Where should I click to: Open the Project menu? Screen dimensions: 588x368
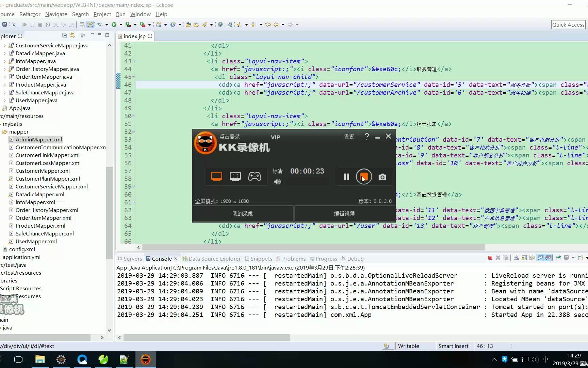tap(102, 14)
